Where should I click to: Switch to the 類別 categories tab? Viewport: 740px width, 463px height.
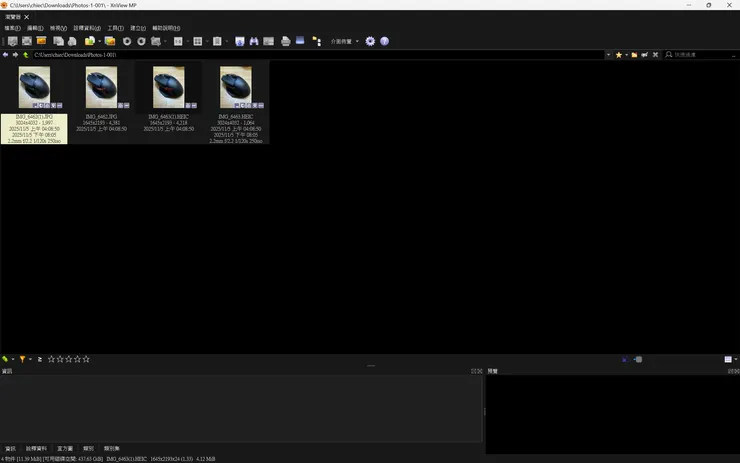[x=88, y=448]
